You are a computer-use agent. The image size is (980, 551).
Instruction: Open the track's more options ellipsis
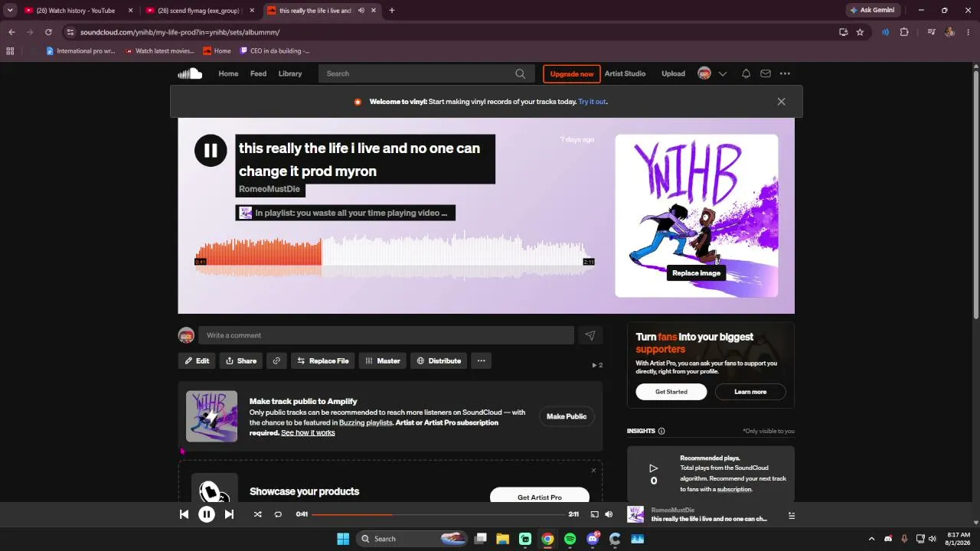(x=481, y=360)
